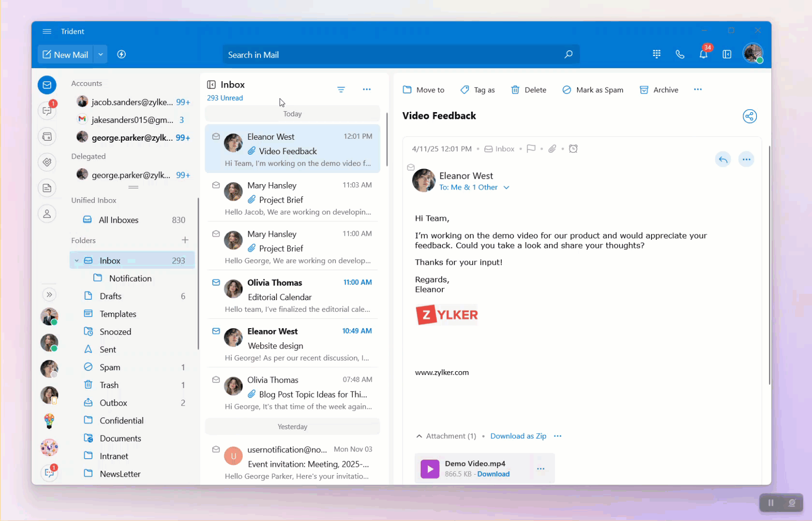Open the Contacts person icon in left rail
The height and width of the screenshot is (521, 812).
point(47,214)
